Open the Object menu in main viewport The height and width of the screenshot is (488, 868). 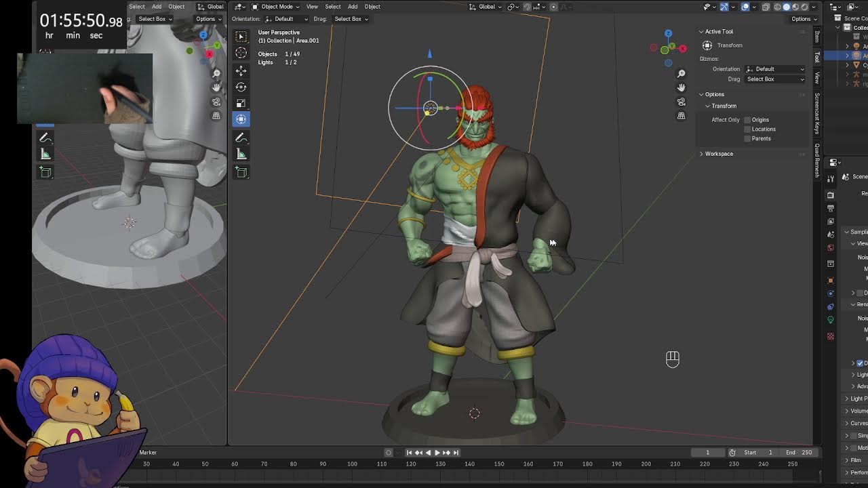[x=372, y=7]
